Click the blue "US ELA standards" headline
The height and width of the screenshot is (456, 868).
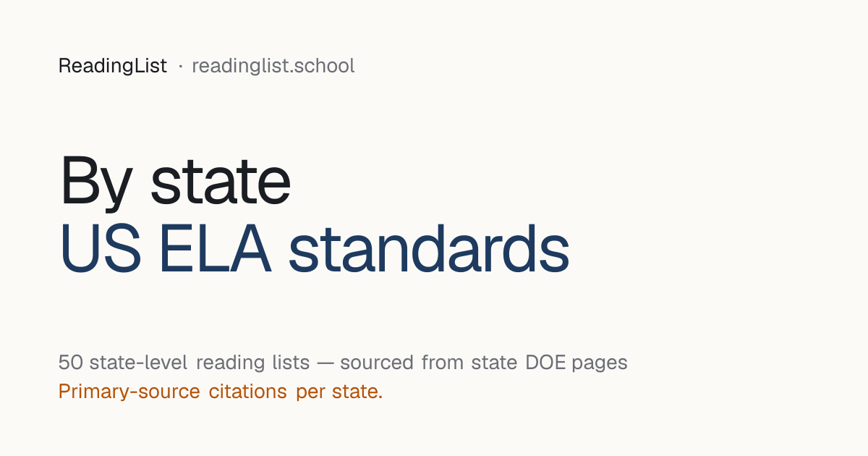click(x=314, y=248)
